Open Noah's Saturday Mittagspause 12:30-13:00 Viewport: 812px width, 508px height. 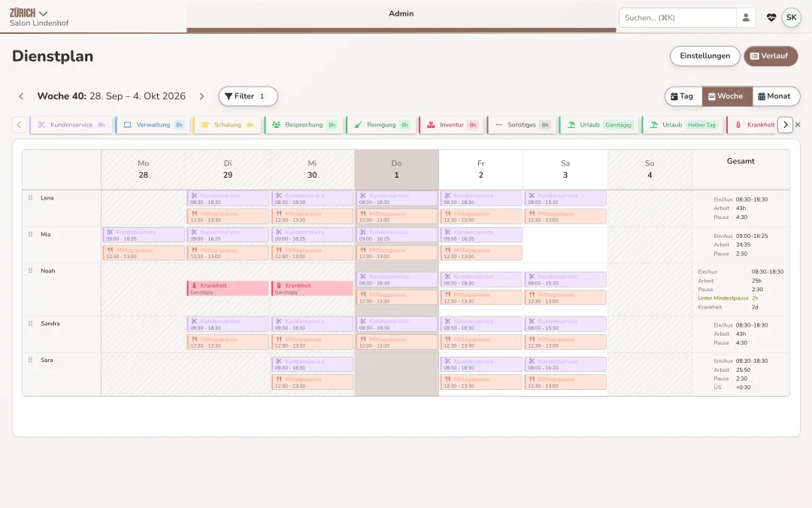(565, 297)
